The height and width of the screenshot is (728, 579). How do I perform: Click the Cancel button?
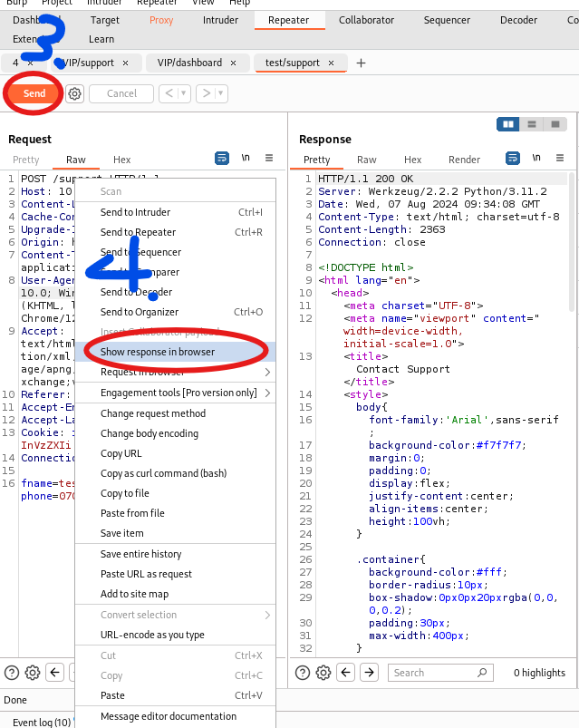coord(121,93)
